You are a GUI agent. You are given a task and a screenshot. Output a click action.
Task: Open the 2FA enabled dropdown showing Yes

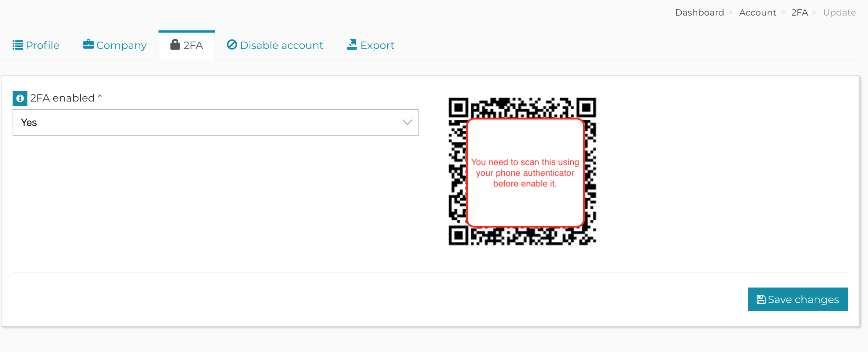click(216, 122)
